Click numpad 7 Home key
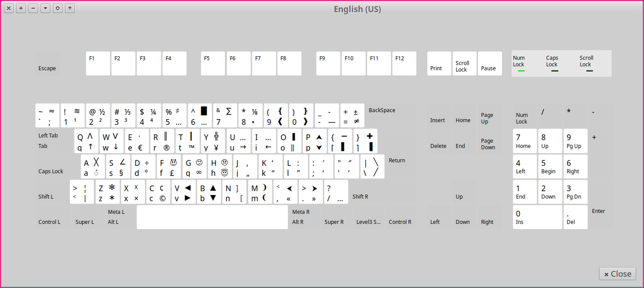The image size is (644, 288). coord(525,141)
